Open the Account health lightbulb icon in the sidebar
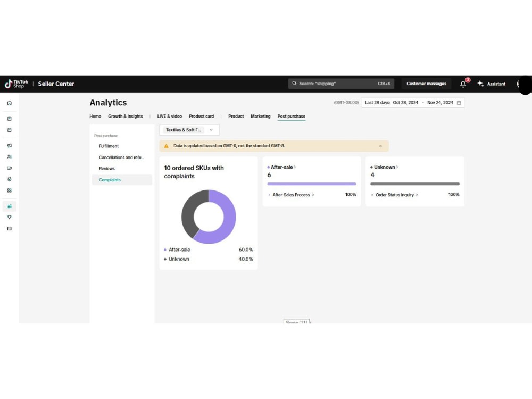This screenshot has height=399, width=532. (10, 217)
